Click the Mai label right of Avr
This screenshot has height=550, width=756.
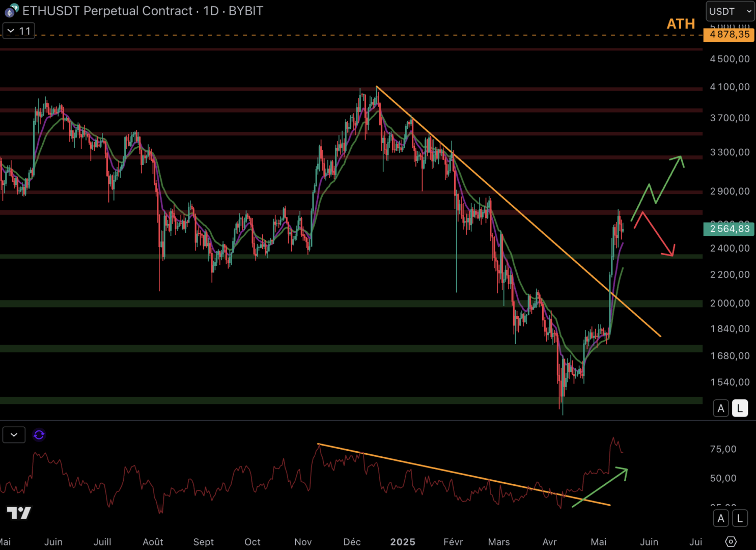click(x=599, y=542)
